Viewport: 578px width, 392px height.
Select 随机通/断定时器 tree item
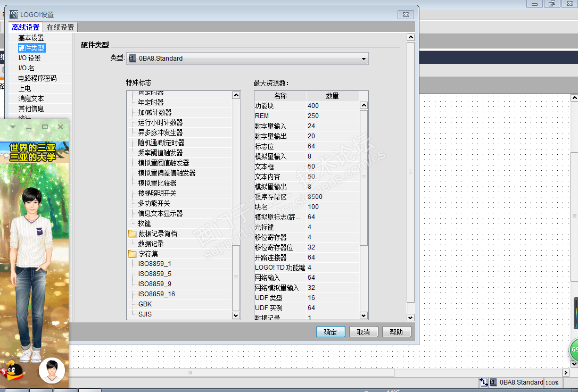(x=161, y=143)
